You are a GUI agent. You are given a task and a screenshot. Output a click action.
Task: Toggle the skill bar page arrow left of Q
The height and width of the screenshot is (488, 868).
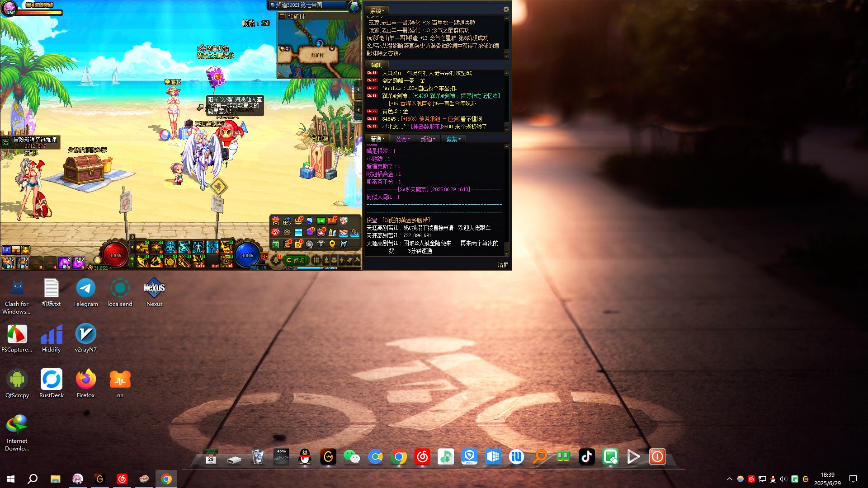[x=132, y=247]
